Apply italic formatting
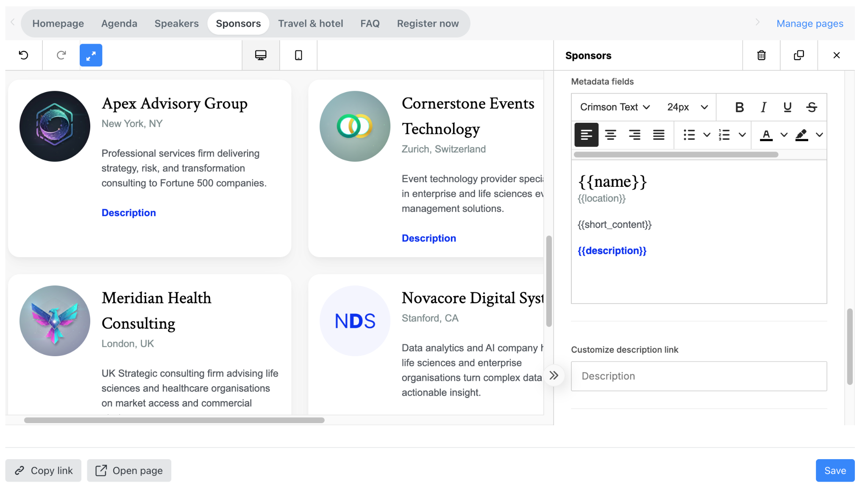 [x=763, y=107]
